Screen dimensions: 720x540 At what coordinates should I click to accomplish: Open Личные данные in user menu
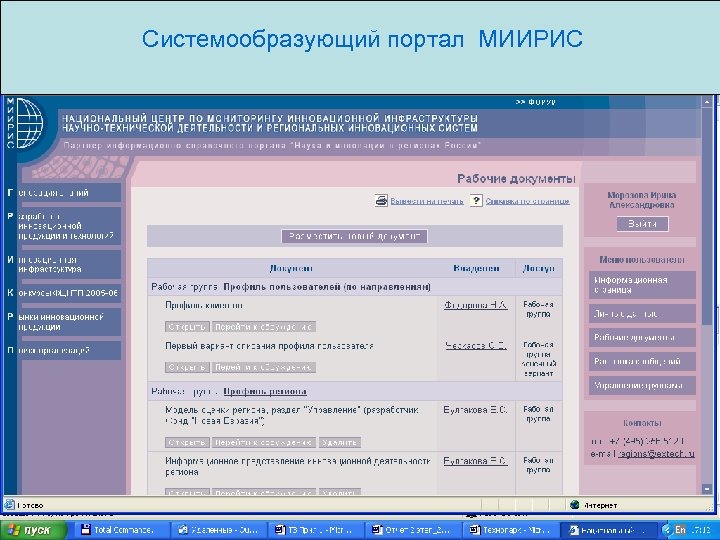(642, 314)
